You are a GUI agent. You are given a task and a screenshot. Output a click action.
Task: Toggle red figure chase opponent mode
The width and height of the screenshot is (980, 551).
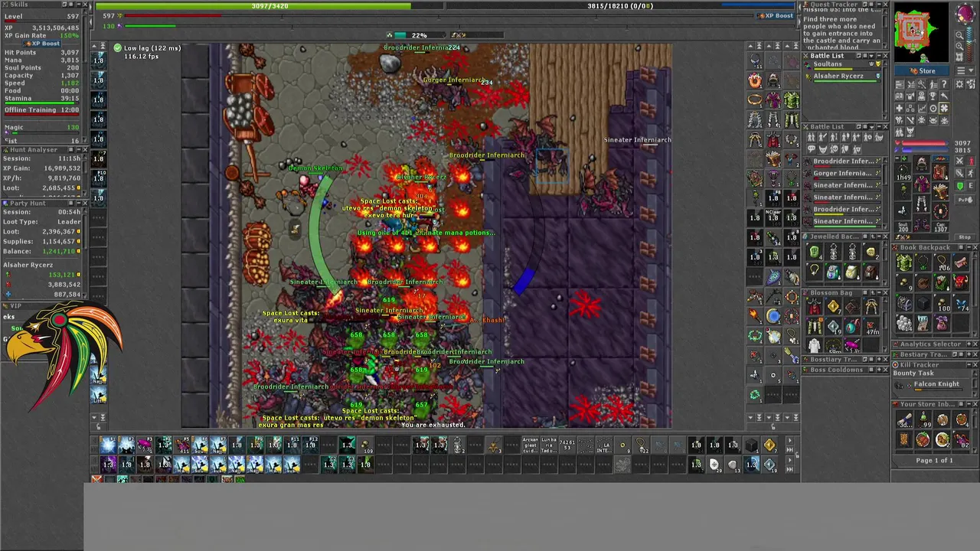pos(971,161)
